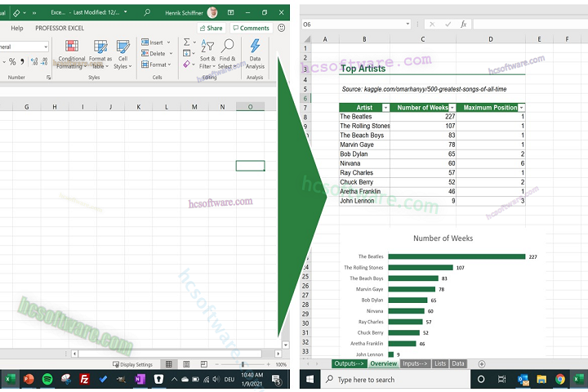The image size is (588, 392).
Task: Click the Delete cells icon
Action: click(x=145, y=53)
